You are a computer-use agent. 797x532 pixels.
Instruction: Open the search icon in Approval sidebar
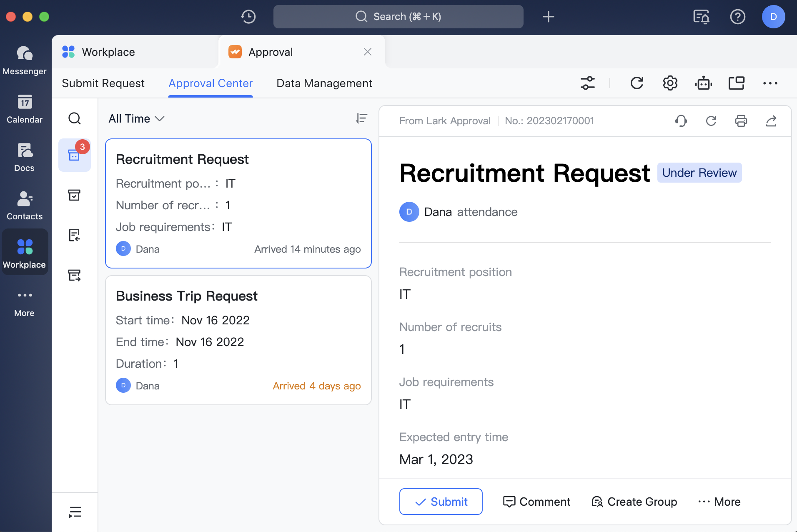[x=75, y=118]
